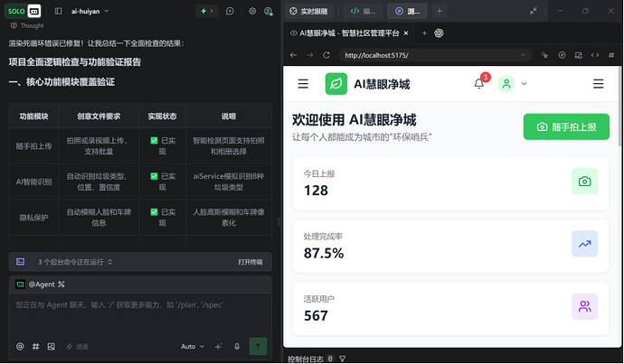Image resolution: width=624 pixels, height=364 pixels.
Task: Click the green leaf AI慧眼净城 logo
Action: [x=336, y=84]
